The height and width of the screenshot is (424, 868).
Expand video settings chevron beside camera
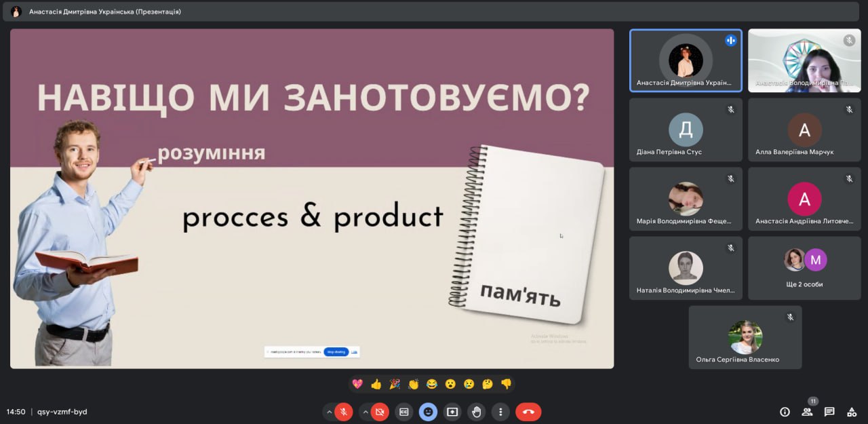click(365, 412)
